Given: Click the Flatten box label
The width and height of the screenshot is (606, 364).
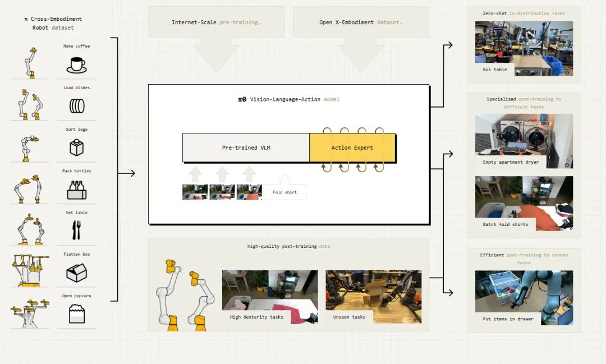Looking at the screenshot, I should [x=76, y=254].
